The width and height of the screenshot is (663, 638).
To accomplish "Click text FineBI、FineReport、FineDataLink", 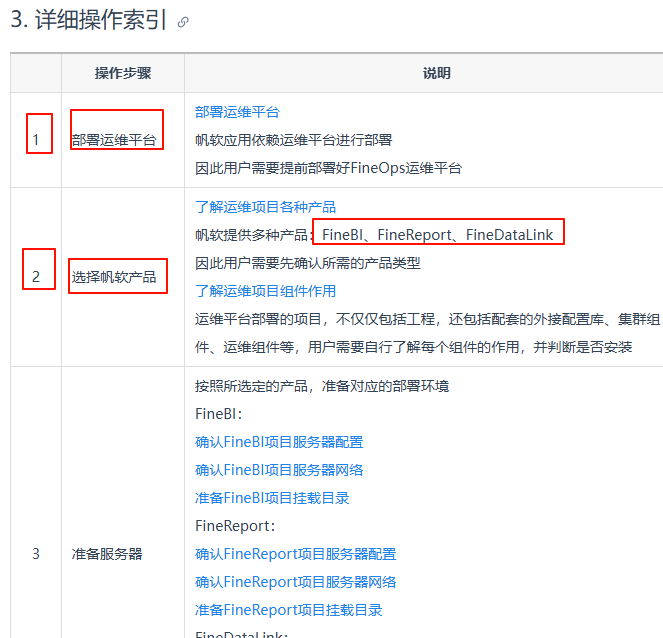I will [x=438, y=235].
